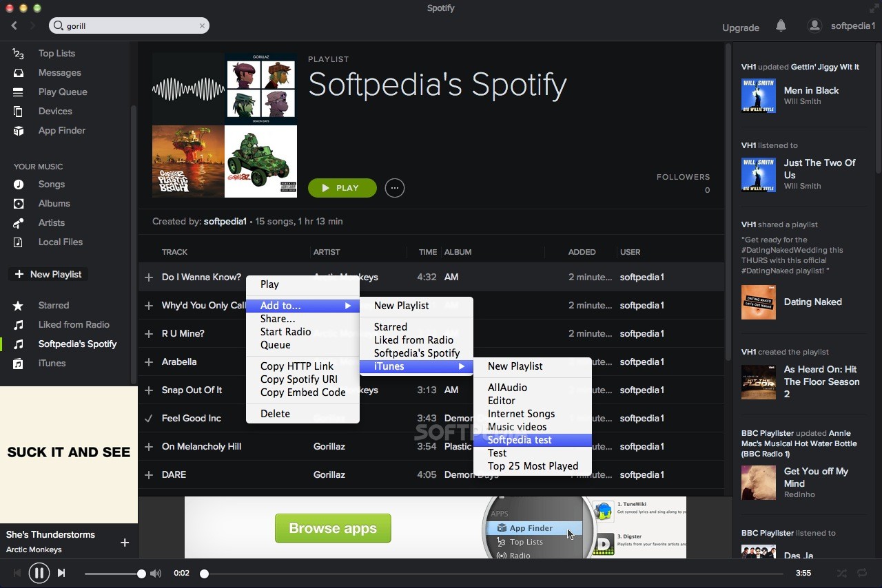882x588 pixels.
Task: Select the Devices section in sidebar
Action: [x=55, y=111]
